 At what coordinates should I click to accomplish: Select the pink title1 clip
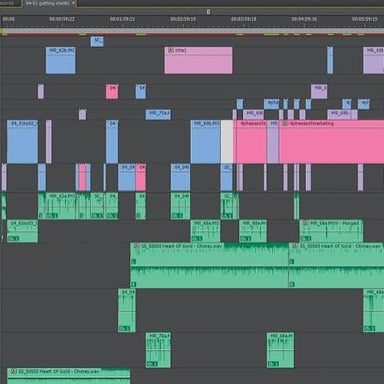[199, 60]
